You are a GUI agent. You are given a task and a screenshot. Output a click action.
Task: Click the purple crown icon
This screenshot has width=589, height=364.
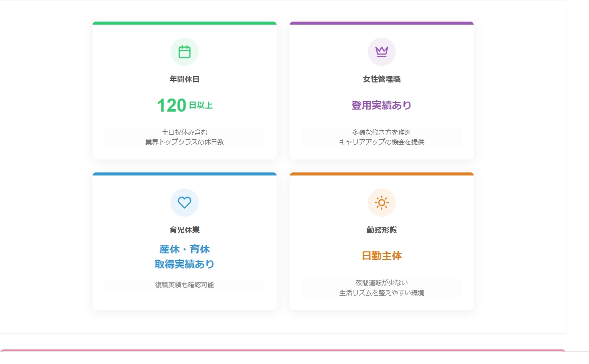pyautogui.click(x=382, y=52)
